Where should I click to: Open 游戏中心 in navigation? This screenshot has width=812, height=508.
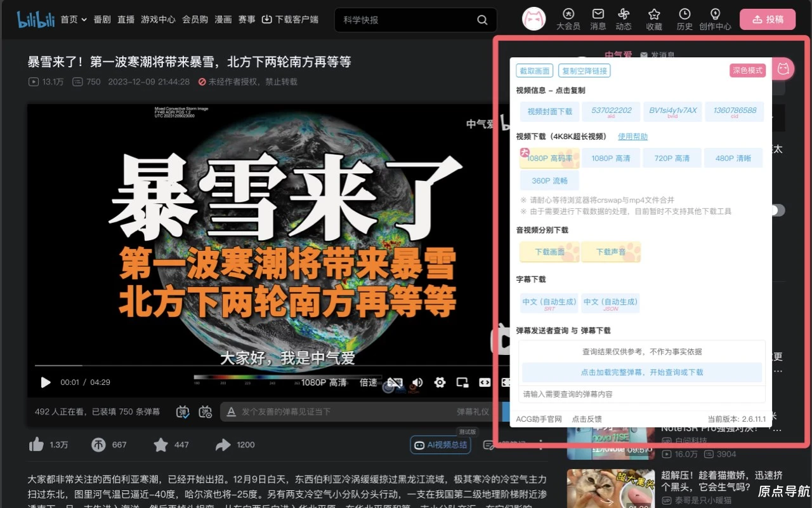[x=158, y=20]
